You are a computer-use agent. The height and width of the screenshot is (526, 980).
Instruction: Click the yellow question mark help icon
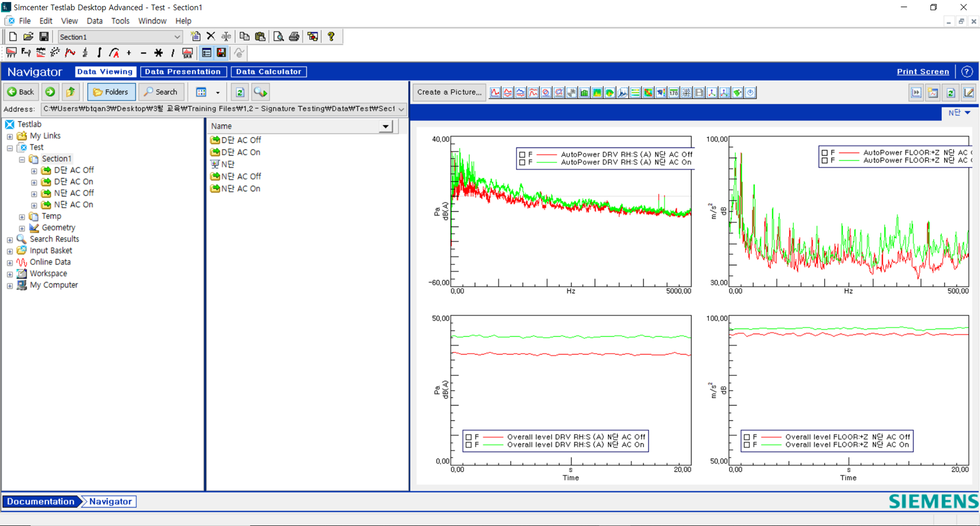331,36
